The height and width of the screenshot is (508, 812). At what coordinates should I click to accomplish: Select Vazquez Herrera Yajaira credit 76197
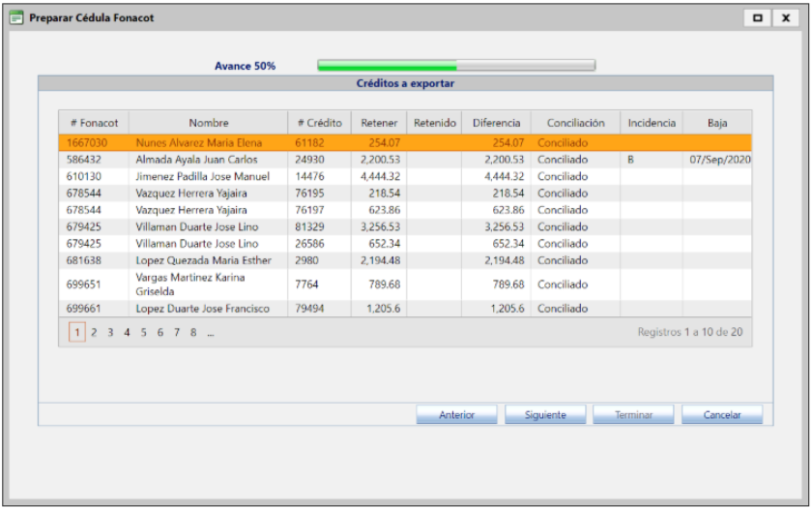[405, 210]
